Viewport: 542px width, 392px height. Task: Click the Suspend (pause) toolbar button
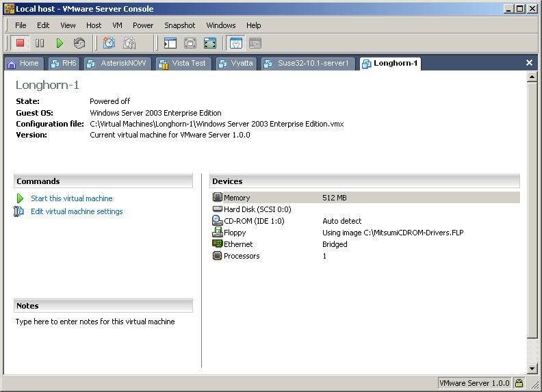point(40,43)
